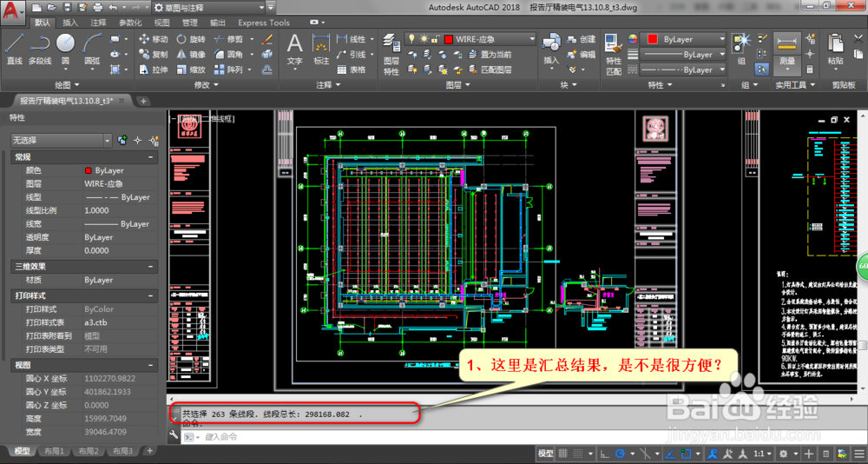Click the 匹配图层 button
This screenshot has width=868, height=464.
pyautogui.click(x=490, y=70)
